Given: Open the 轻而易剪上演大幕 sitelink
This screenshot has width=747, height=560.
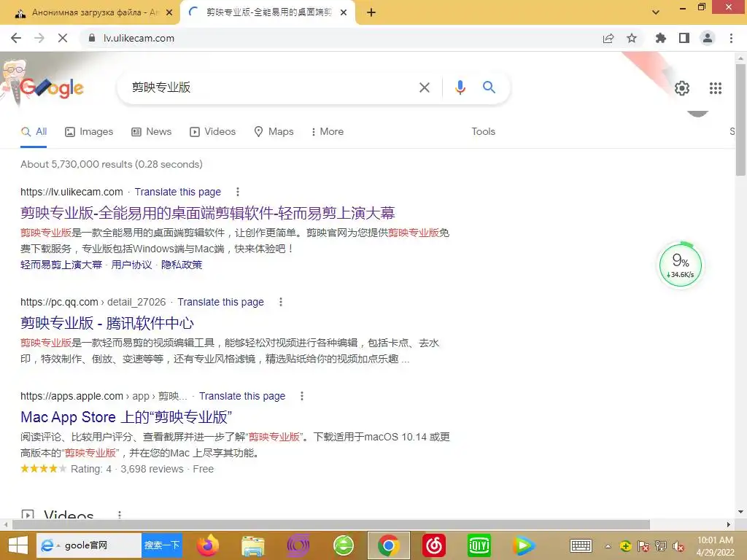Looking at the screenshot, I should [x=61, y=265].
